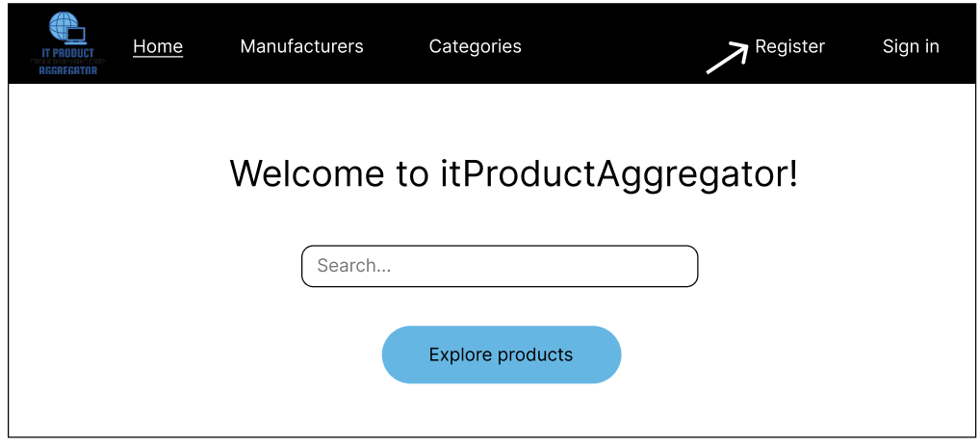Create an account via Register

[x=789, y=46]
